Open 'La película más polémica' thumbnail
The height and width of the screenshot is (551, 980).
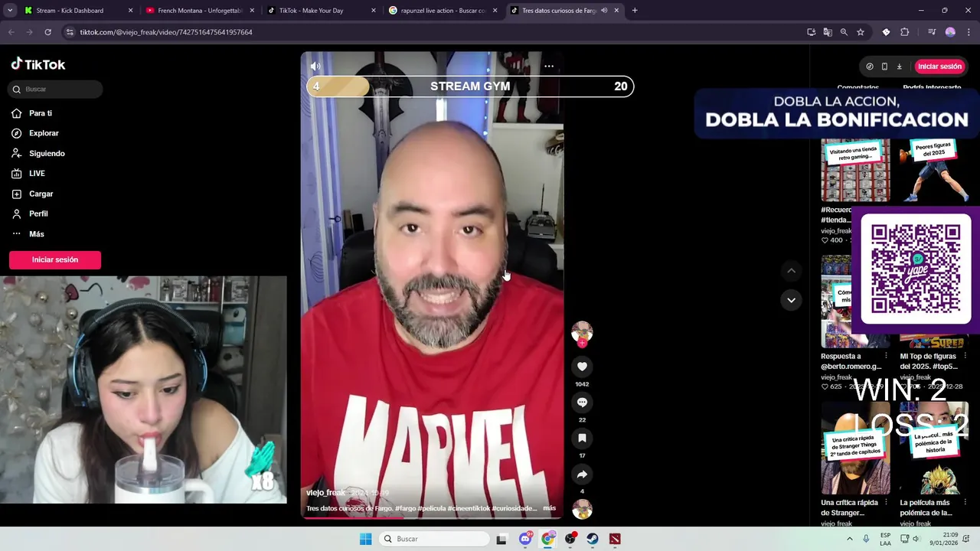(x=934, y=448)
